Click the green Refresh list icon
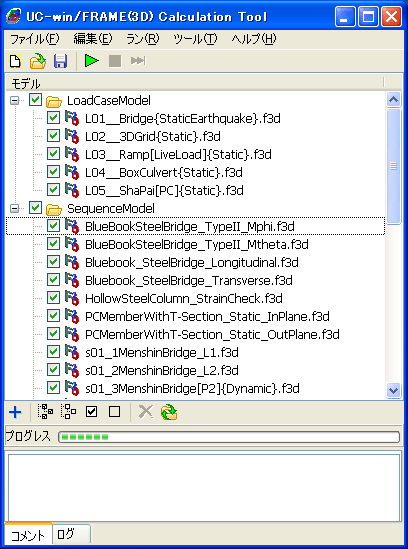 169,412
